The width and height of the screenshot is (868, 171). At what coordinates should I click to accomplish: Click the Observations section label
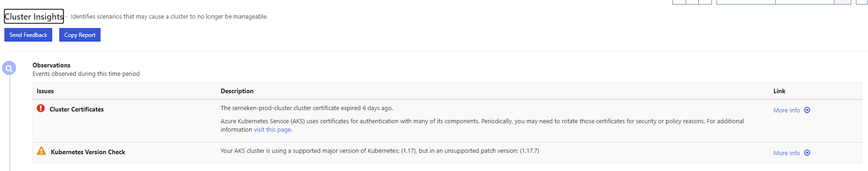(x=51, y=65)
